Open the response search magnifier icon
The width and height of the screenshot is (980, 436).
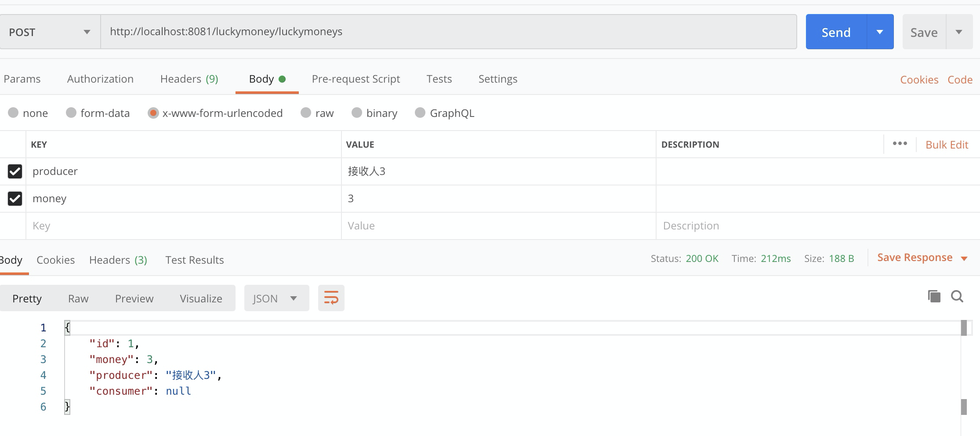pyautogui.click(x=957, y=296)
